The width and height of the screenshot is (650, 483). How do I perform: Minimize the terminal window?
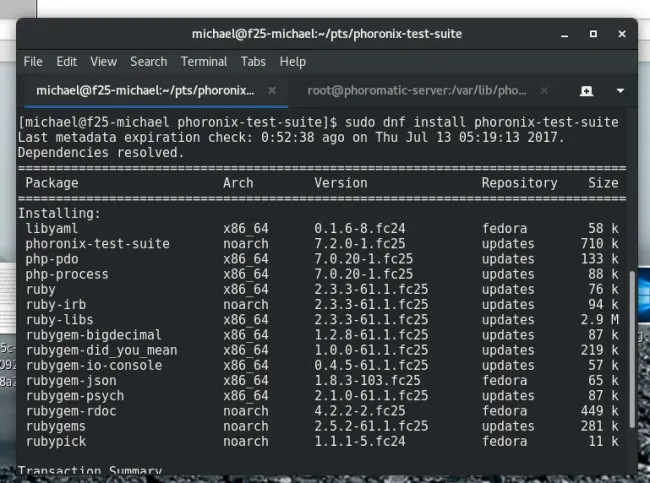[564, 35]
